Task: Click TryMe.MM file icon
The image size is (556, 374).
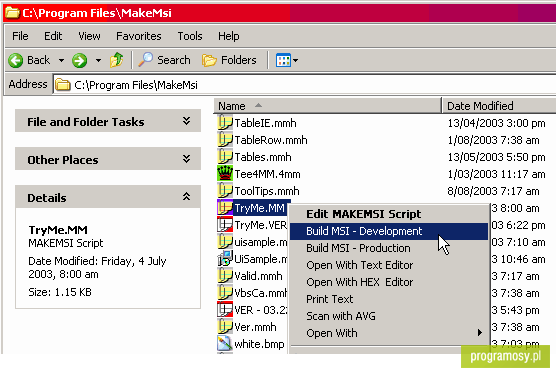Action: pos(224,208)
